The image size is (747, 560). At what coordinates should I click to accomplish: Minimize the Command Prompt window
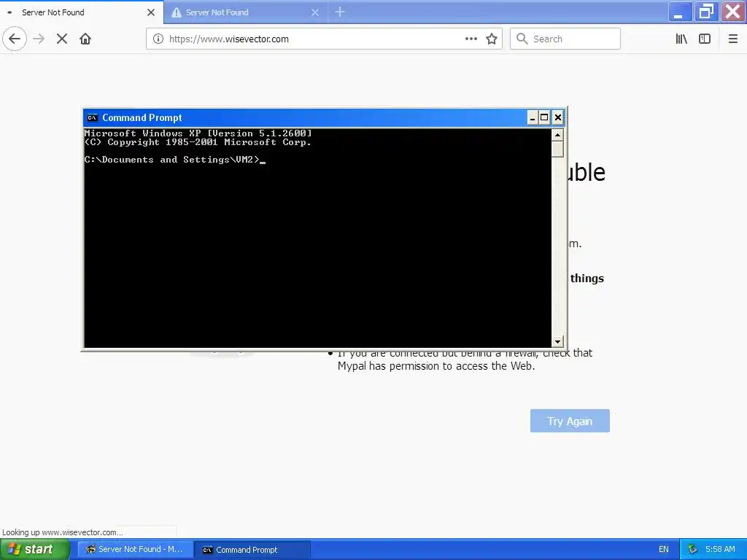coord(533,117)
